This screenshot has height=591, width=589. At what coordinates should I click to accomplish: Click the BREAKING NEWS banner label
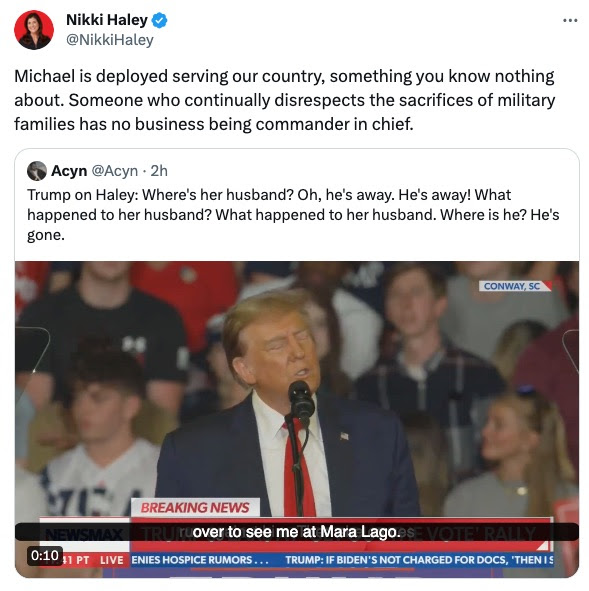coord(195,508)
